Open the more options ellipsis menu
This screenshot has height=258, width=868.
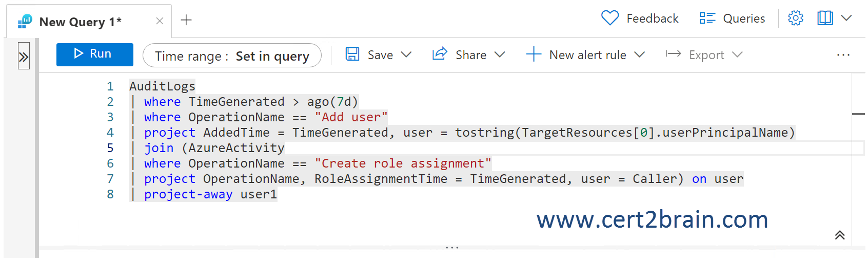843,55
